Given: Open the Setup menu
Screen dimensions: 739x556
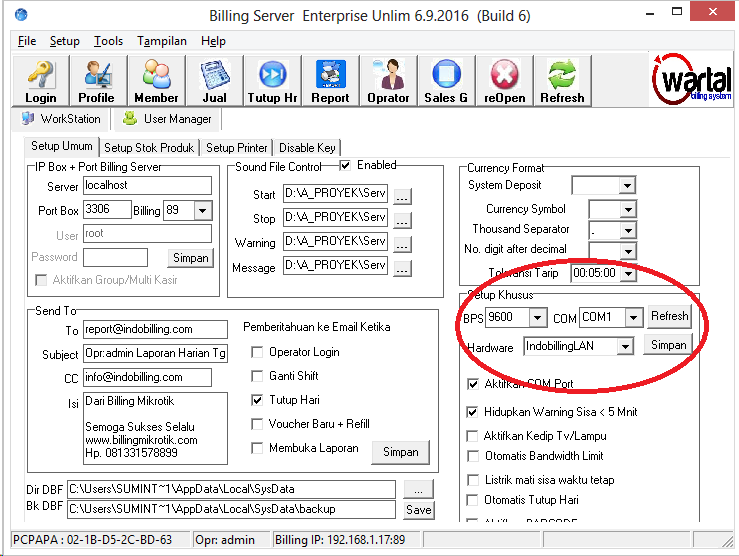Looking at the screenshot, I should coord(65,41).
